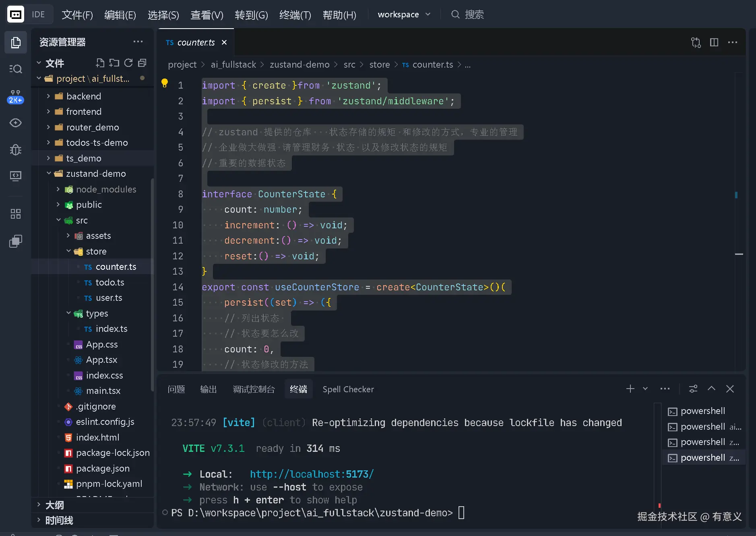The width and height of the screenshot is (756, 536).
Task: Select the powershell ai... terminal
Action: tap(703, 427)
